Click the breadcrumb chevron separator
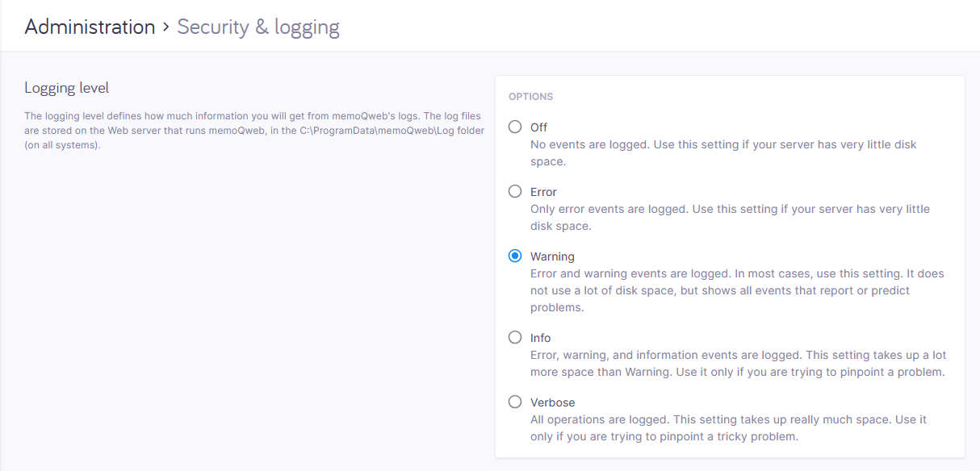Screen dimensions: 980x471 (x=167, y=27)
